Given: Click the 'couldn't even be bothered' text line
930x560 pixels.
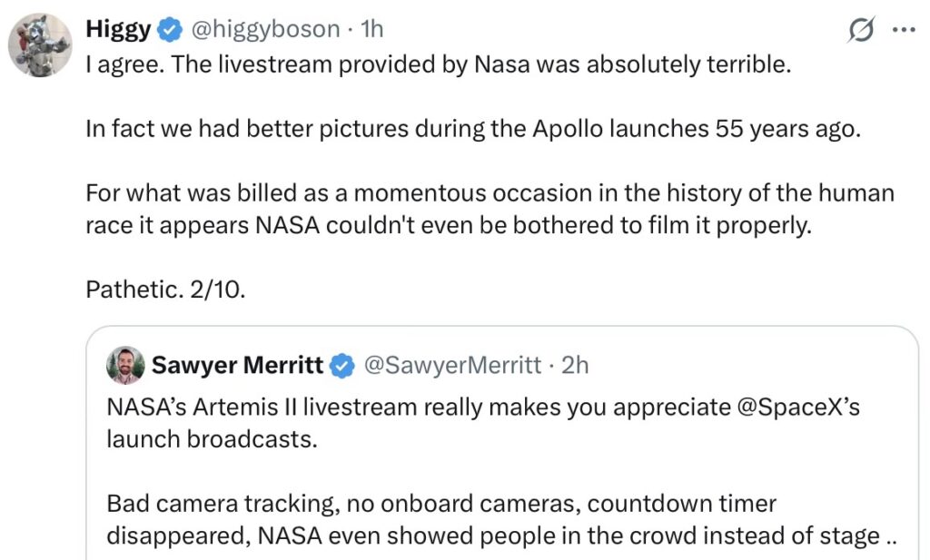Looking at the screenshot, I should click(x=447, y=226).
